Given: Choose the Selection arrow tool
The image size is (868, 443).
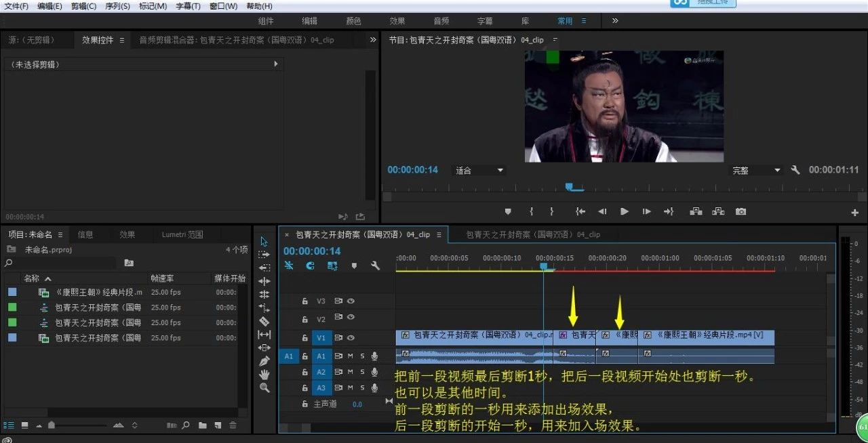Looking at the screenshot, I should tap(264, 241).
